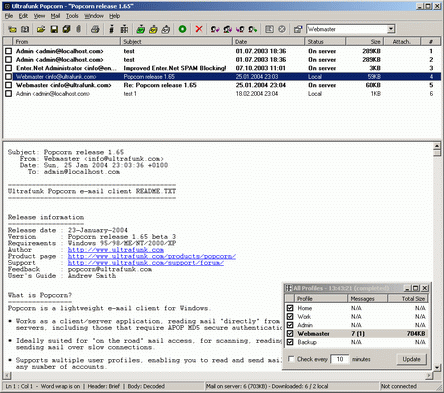Click the white mail tray icon
The width and height of the screenshot is (444, 393).
click(166, 29)
